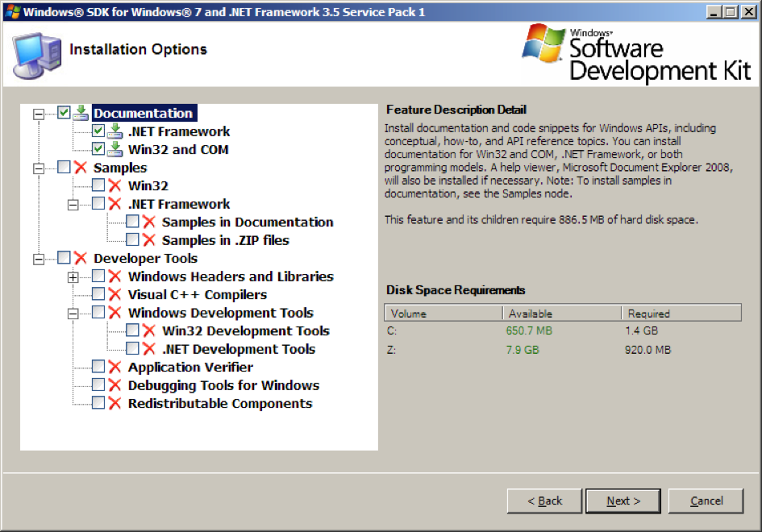
Task: Check the Application Verifier checkbox
Action: click(x=98, y=366)
